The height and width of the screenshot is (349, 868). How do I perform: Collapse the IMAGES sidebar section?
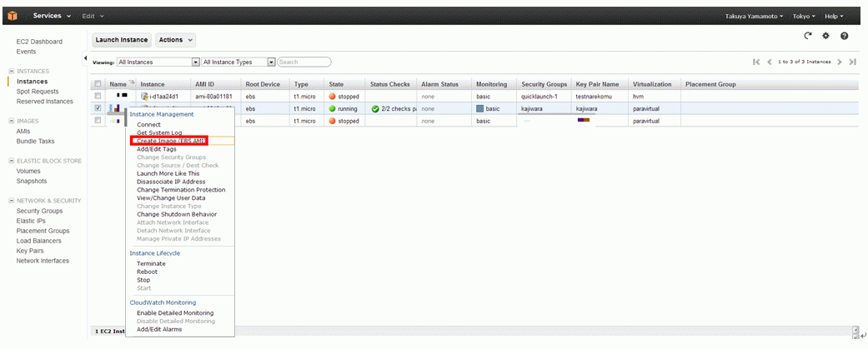12,121
